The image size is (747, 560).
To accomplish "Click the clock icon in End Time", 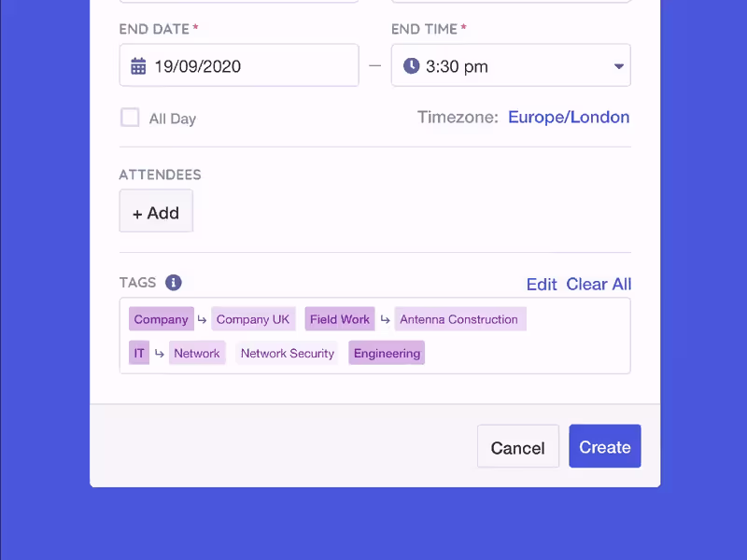I will tap(411, 65).
